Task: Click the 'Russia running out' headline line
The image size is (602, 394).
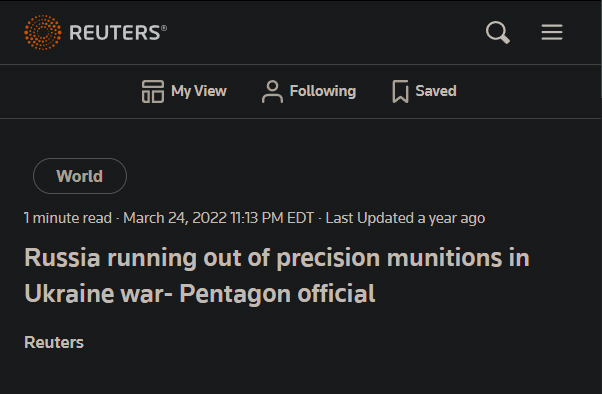Action: (277, 257)
